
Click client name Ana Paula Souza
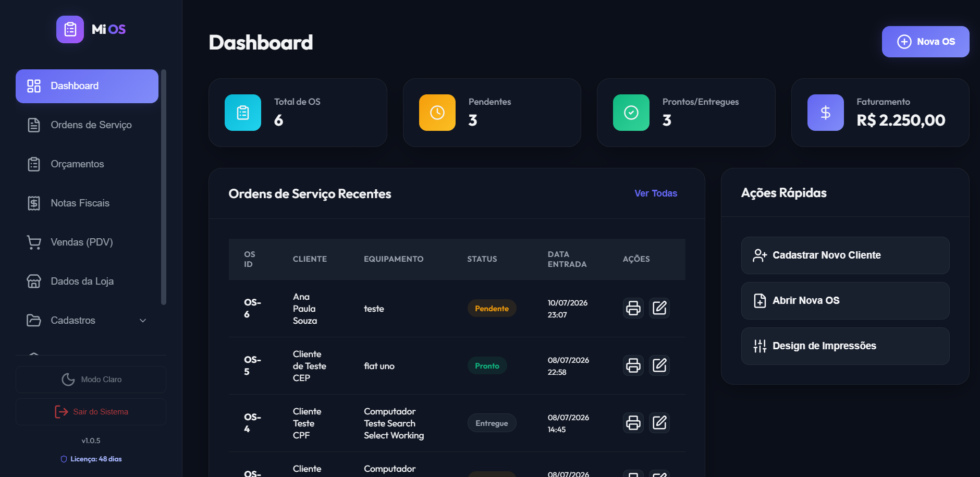click(305, 309)
